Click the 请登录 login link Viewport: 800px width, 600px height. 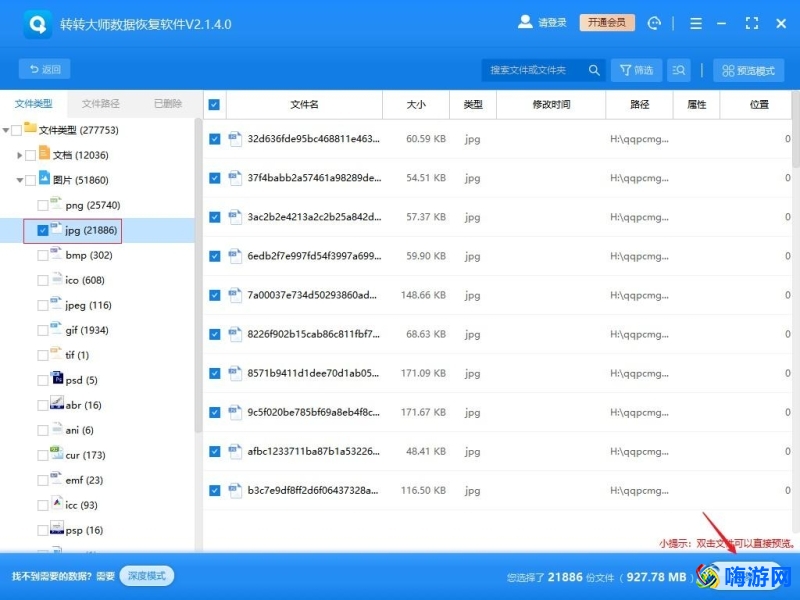[552, 22]
